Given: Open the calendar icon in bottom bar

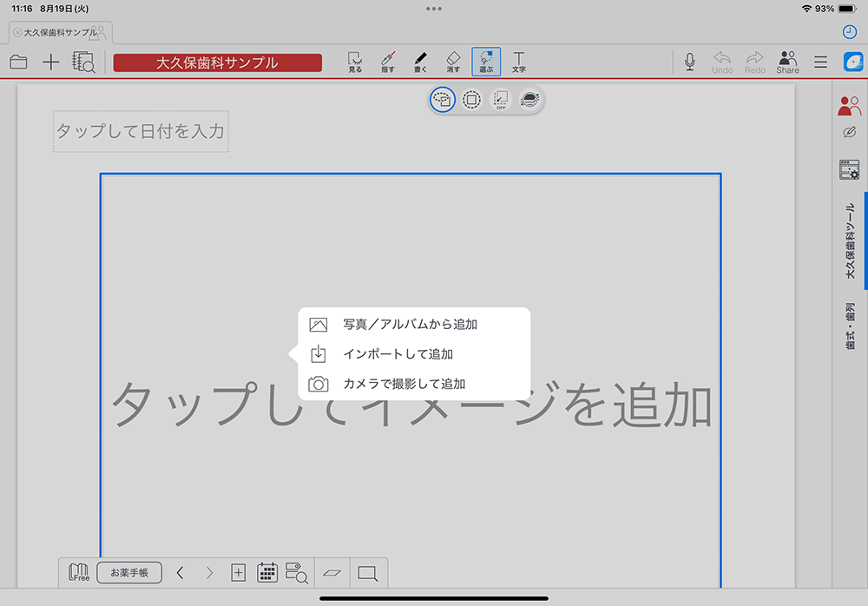Looking at the screenshot, I should tap(267, 573).
